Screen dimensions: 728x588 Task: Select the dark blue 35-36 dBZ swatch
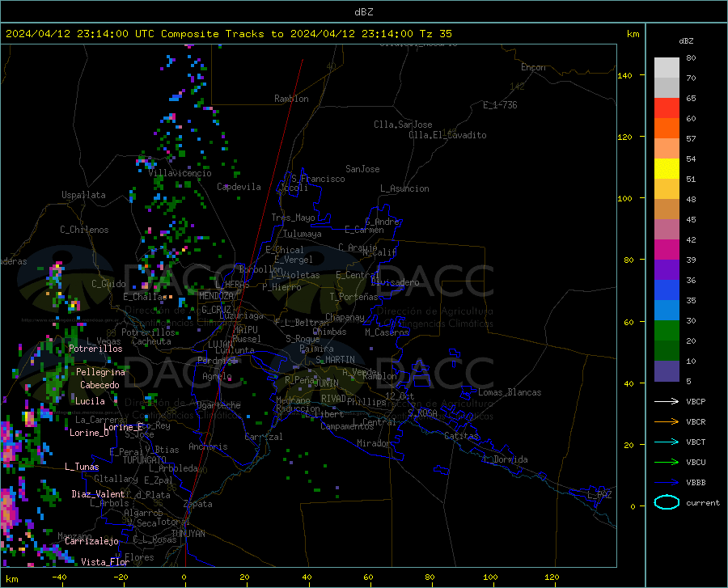[x=667, y=290]
